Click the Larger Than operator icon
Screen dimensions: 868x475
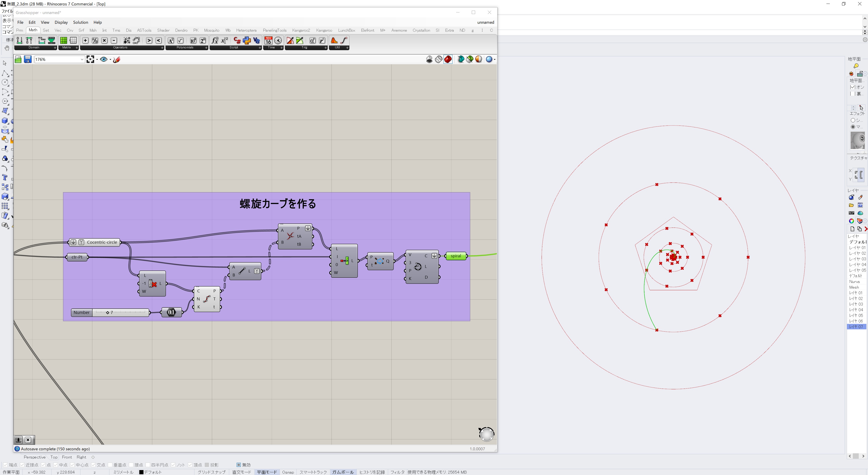[149, 40]
